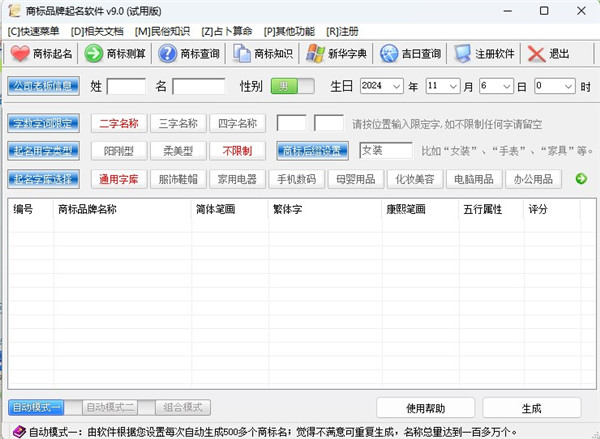Open the birth day 6 dropdown

point(496,86)
